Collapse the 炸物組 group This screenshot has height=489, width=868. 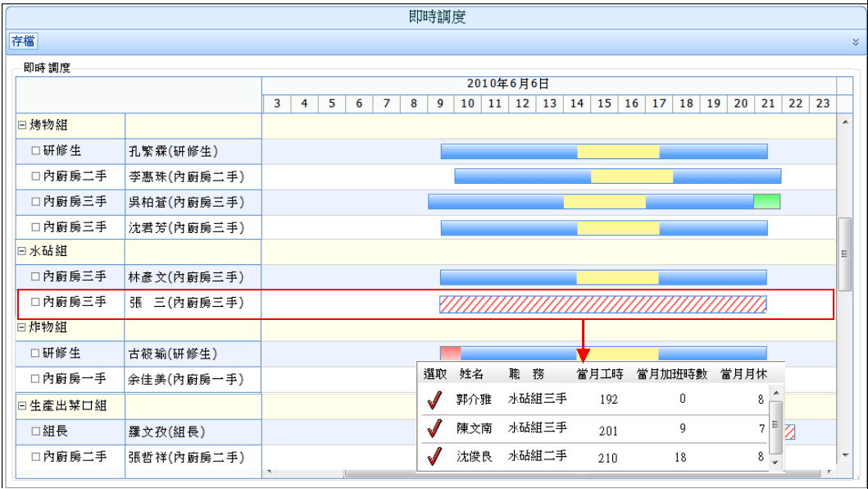pyautogui.click(x=20, y=328)
